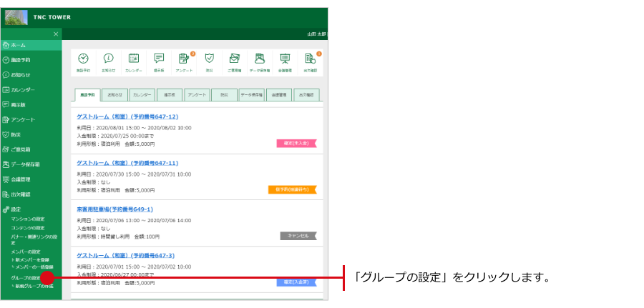Image resolution: width=644 pixels, height=308 pixels.
Task: Click the 出欠確認 icon with badge
Action: click(x=310, y=60)
